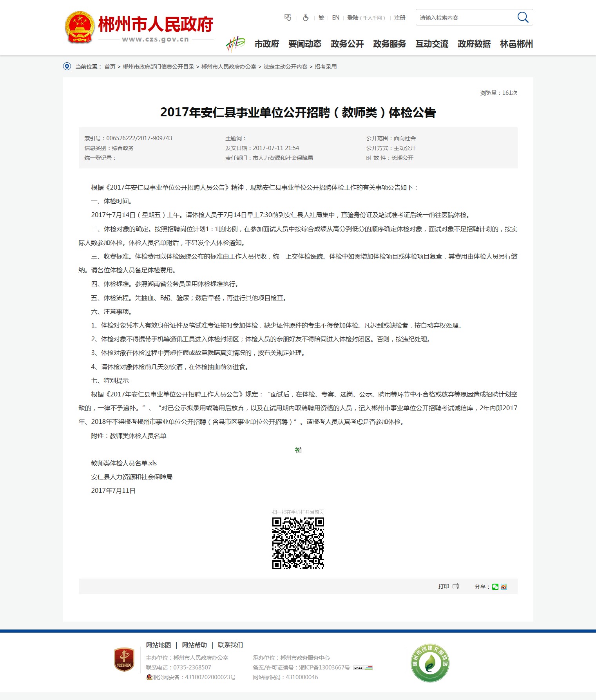The height and width of the screenshot is (700, 596).
Task: Click the 党政机关 red badge icon
Action: (124, 659)
